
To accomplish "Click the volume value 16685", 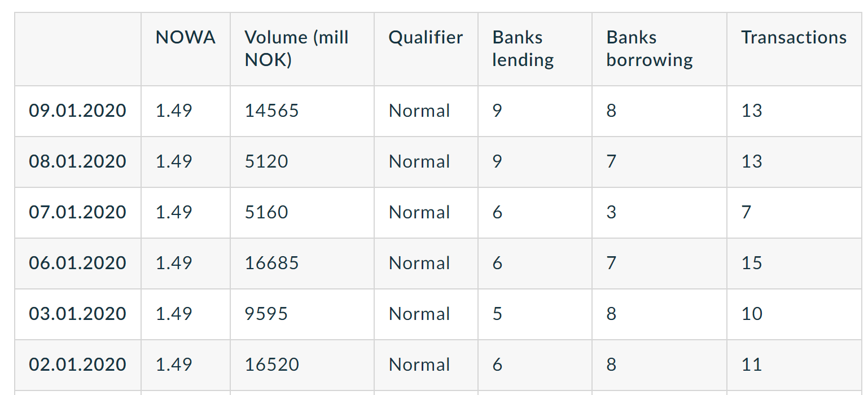I will click(x=271, y=263).
